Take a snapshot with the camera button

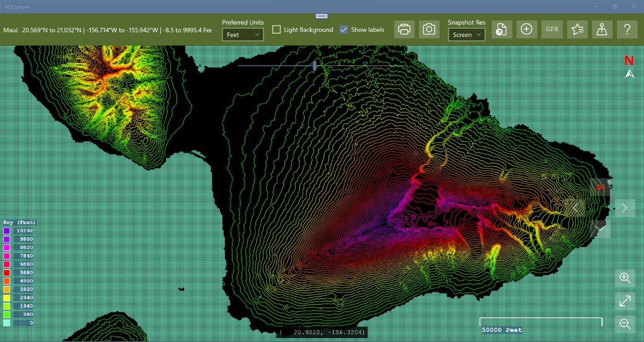click(429, 29)
